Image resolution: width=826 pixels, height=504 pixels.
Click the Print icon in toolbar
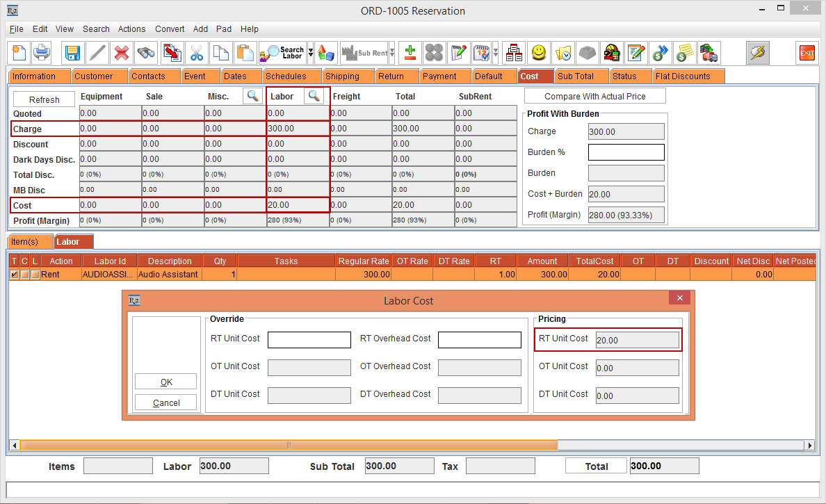(42, 53)
